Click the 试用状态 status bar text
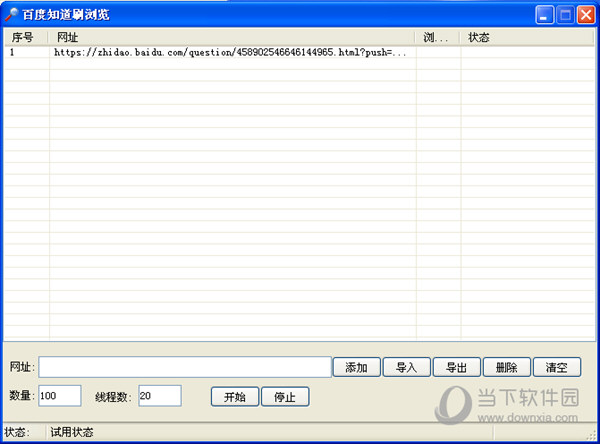Screen dimensions: 600x444 [x=72, y=433]
